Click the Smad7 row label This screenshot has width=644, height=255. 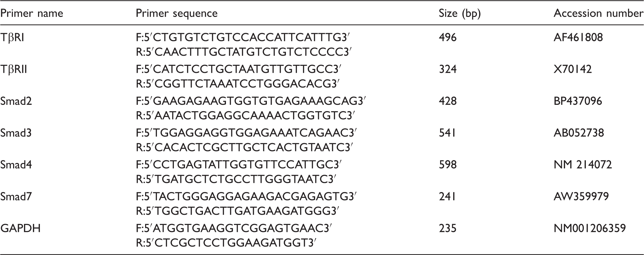[x=16, y=196]
